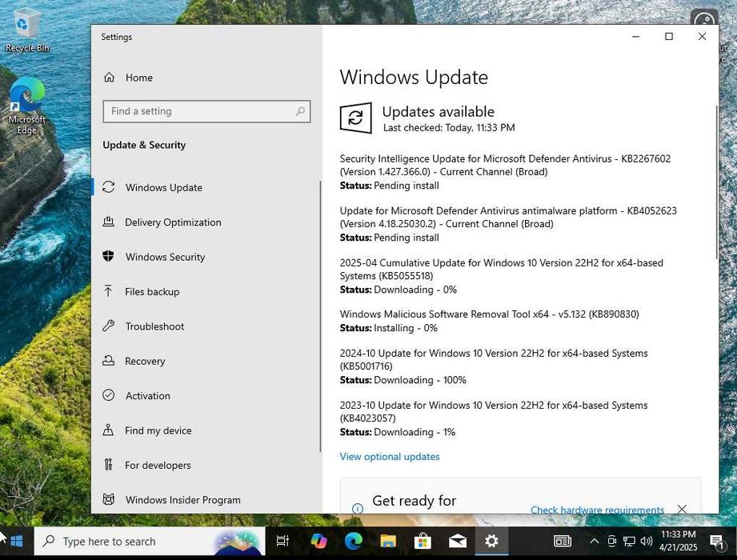Select the KB5001716 update entry text
This screenshot has height=560, width=737.
click(494, 360)
